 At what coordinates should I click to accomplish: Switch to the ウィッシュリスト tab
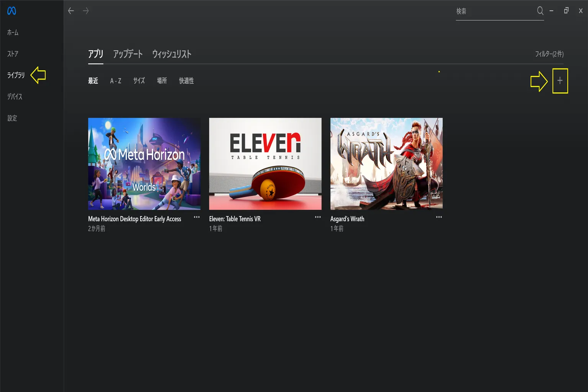[172, 54]
